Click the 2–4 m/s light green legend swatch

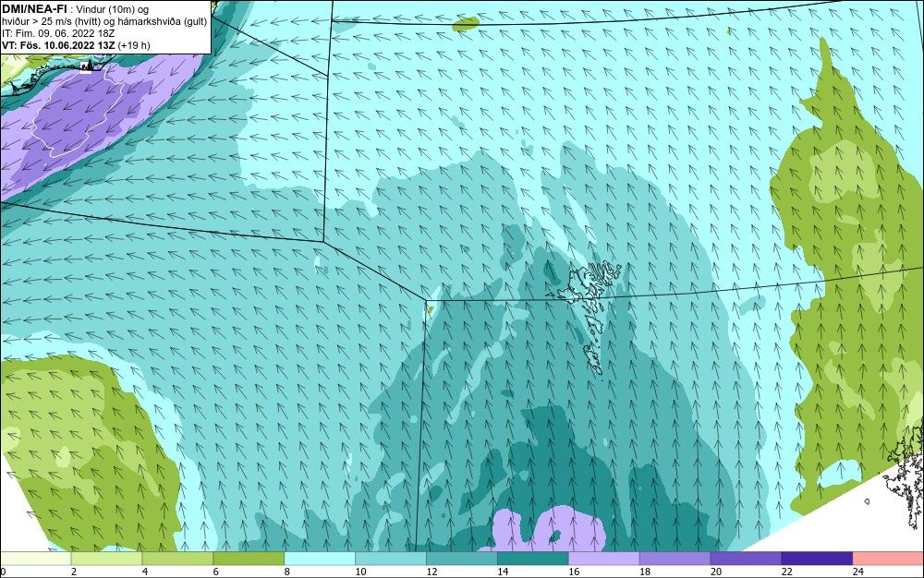click(x=106, y=558)
